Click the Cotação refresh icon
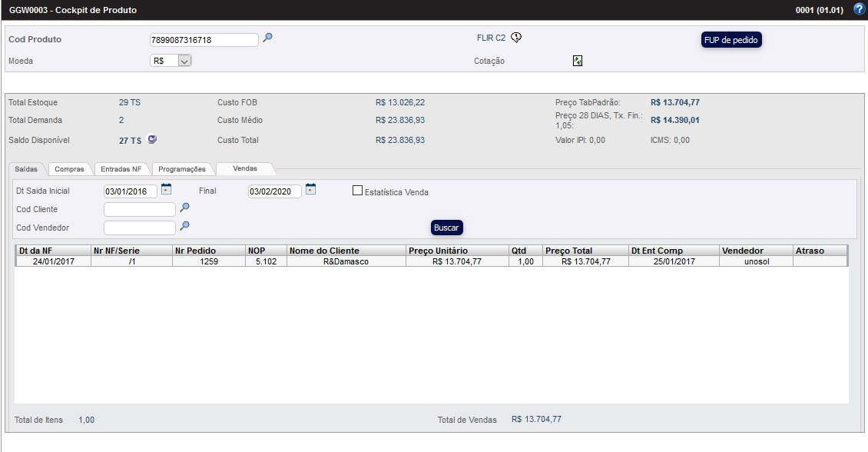 (578, 61)
